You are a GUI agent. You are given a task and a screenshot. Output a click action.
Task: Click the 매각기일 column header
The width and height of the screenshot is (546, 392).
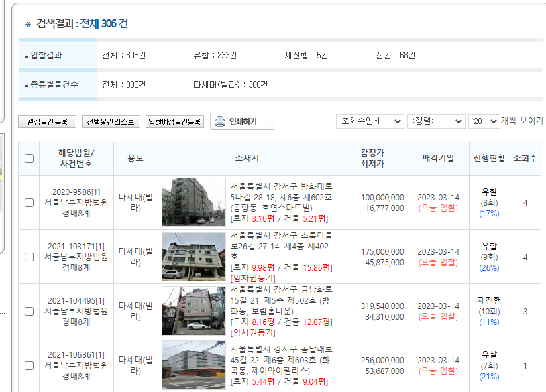(x=439, y=158)
